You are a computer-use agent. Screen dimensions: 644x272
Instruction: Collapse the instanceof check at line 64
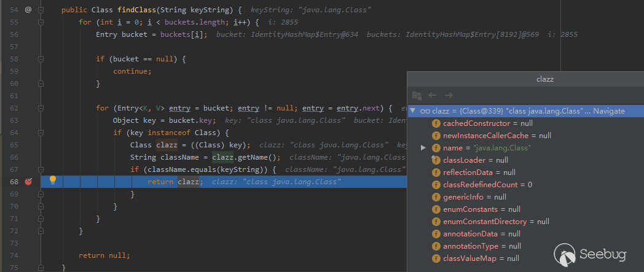point(41,133)
